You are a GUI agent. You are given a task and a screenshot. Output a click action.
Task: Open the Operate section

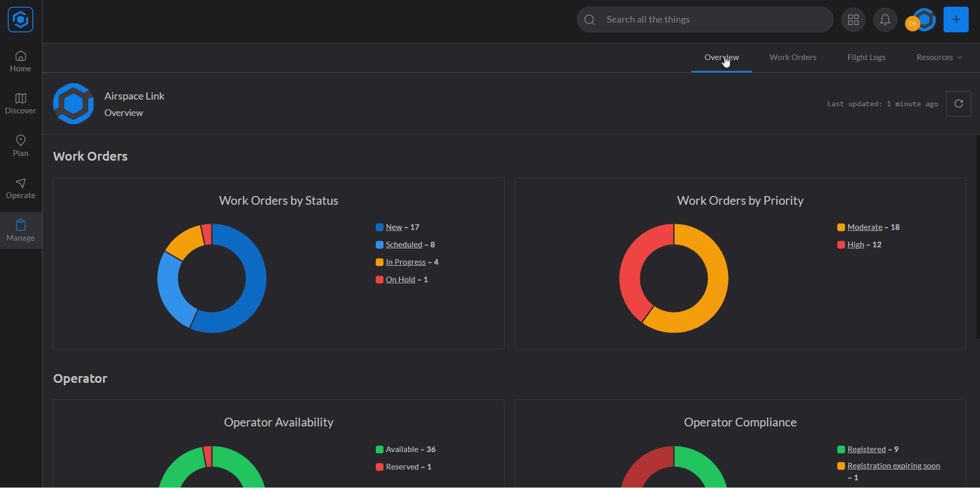(21, 189)
